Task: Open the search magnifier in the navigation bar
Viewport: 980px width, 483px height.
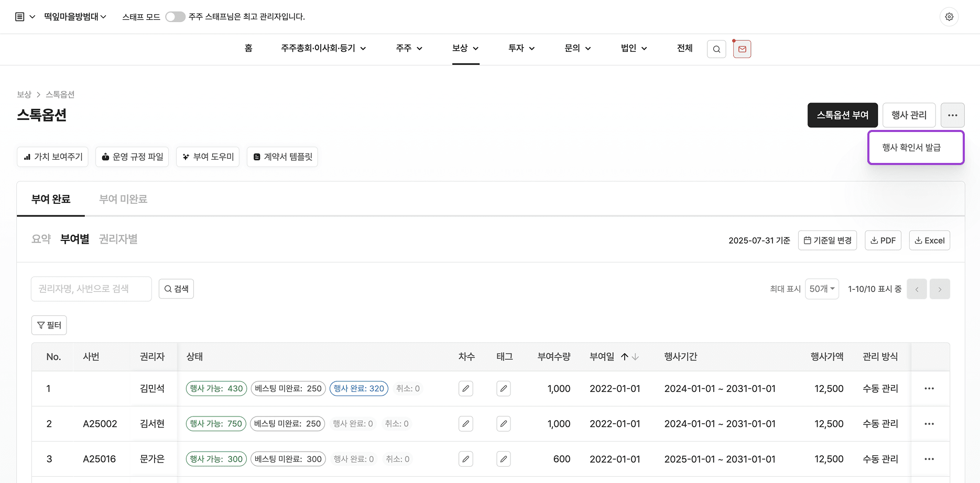Action: (716, 49)
